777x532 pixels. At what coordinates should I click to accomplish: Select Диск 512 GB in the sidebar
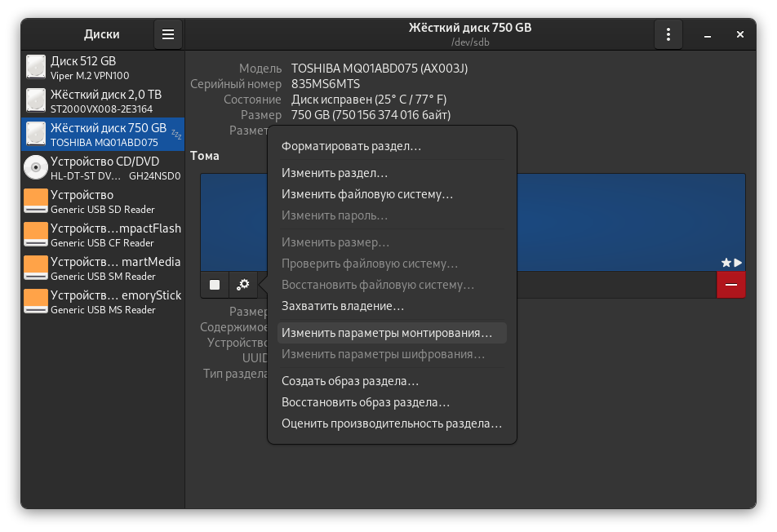[103, 68]
